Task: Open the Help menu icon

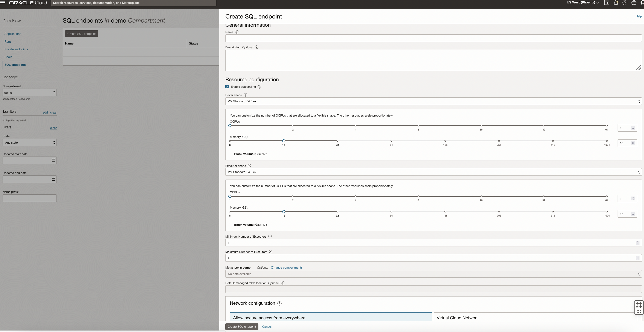Action: click(625, 3)
